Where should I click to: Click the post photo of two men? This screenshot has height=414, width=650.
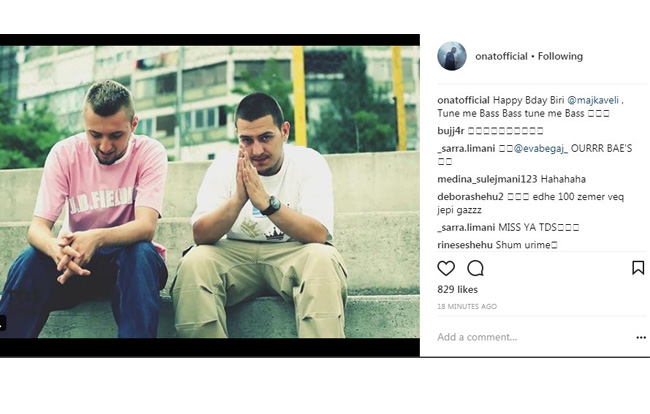[x=210, y=192]
